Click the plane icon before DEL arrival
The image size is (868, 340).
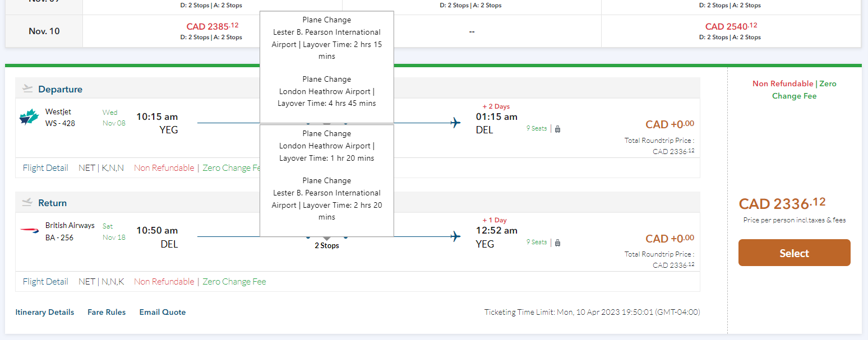pyautogui.click(x=455, y=123)
